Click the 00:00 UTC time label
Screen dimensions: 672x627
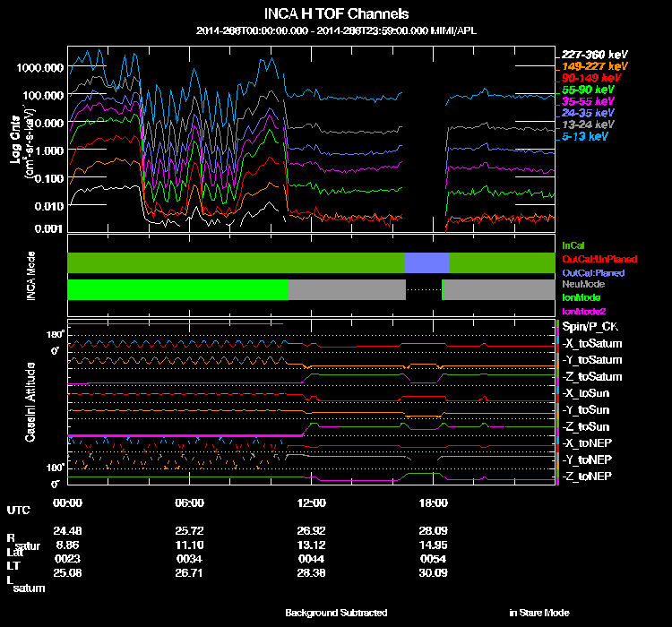click(67, 503)
